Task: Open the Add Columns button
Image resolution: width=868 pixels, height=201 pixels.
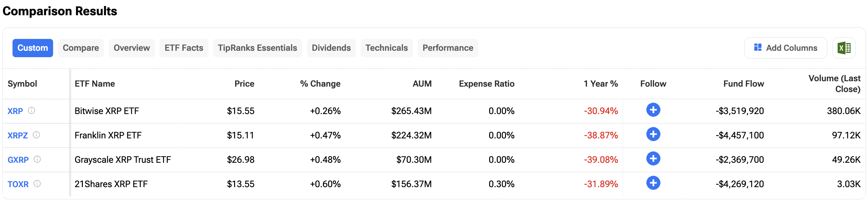Action: tap(785, 48)
